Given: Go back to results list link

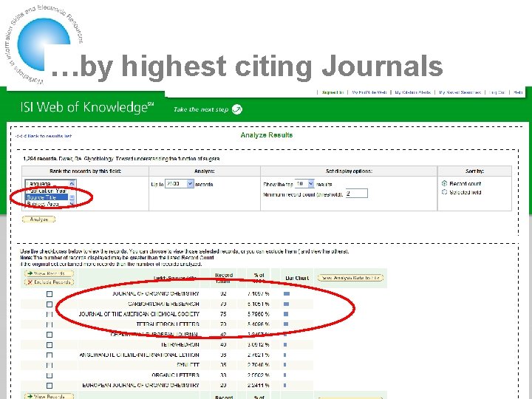Looking at the screenshot, I should click(44, 136).
